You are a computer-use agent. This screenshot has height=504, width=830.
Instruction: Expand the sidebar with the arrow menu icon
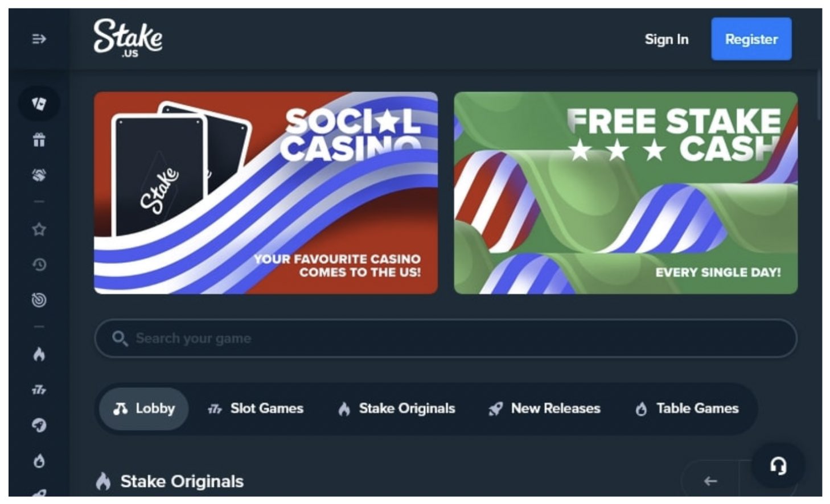(39, 39)
